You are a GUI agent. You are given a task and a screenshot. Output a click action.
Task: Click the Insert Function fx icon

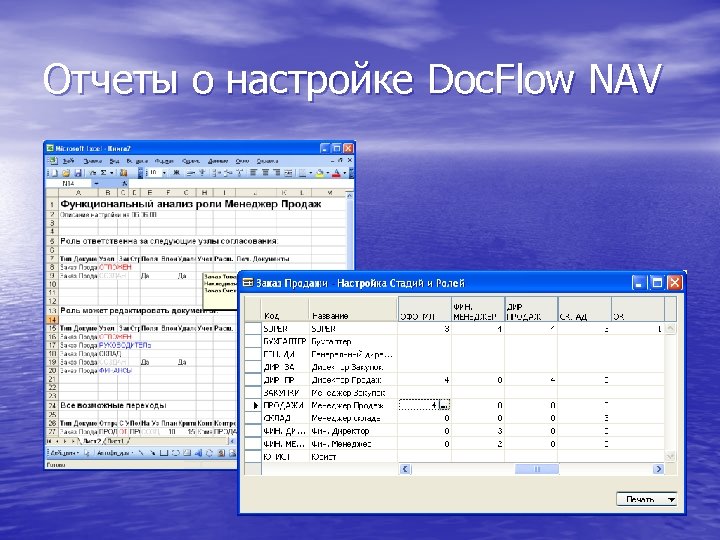[124, 183]
